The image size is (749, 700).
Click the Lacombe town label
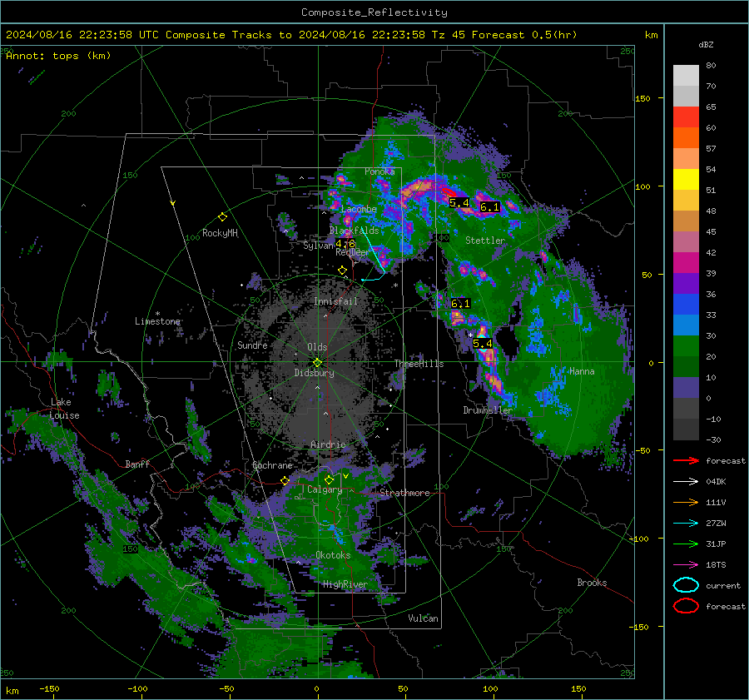[359, 209]
